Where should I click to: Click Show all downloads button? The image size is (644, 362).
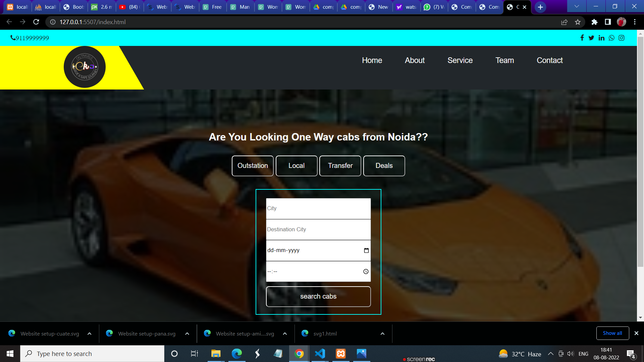click(612, 333)
